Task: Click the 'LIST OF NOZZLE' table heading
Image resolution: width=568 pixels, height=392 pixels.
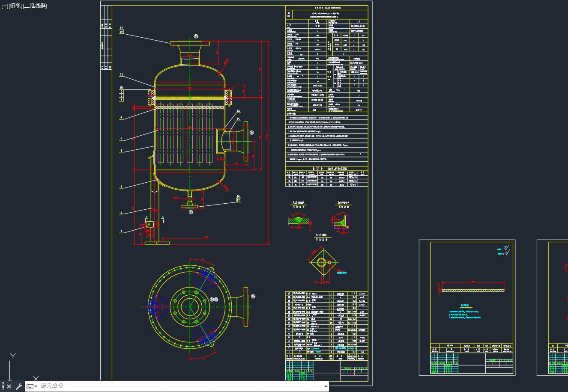Action: coord(338,169)
